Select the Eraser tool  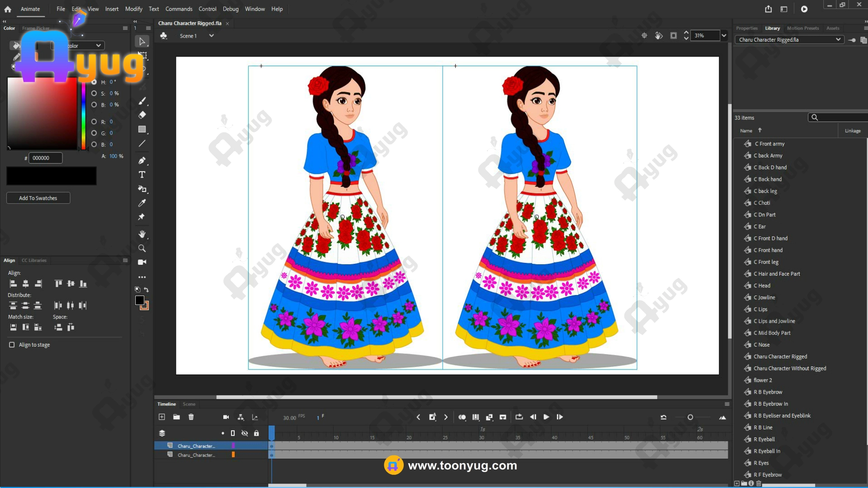pos(142,115)
